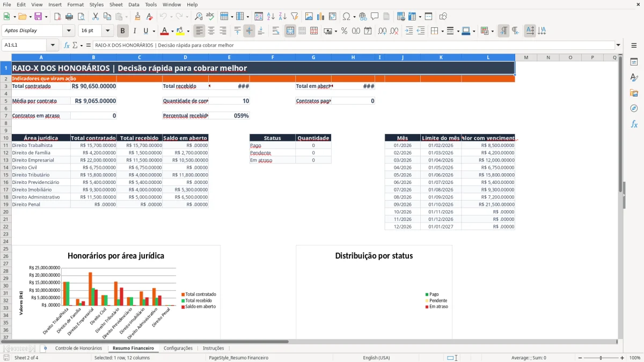Click the Sort Descending icon
Image resolution: width=644 pixels, height=362 pixels.
[x=282, y=17]
